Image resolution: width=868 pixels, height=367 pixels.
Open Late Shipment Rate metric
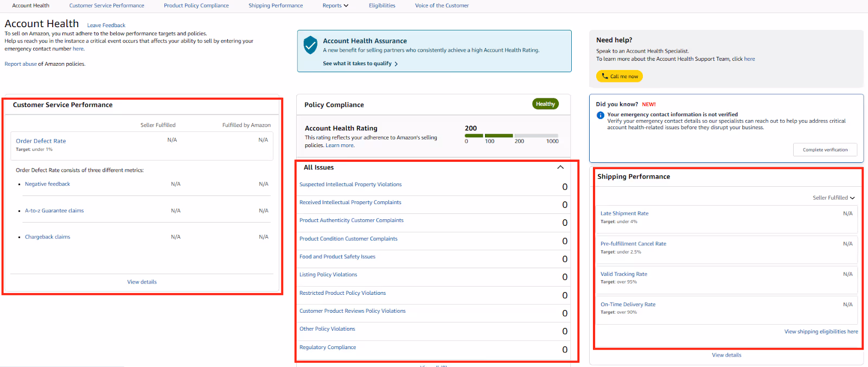pos(624,213)
